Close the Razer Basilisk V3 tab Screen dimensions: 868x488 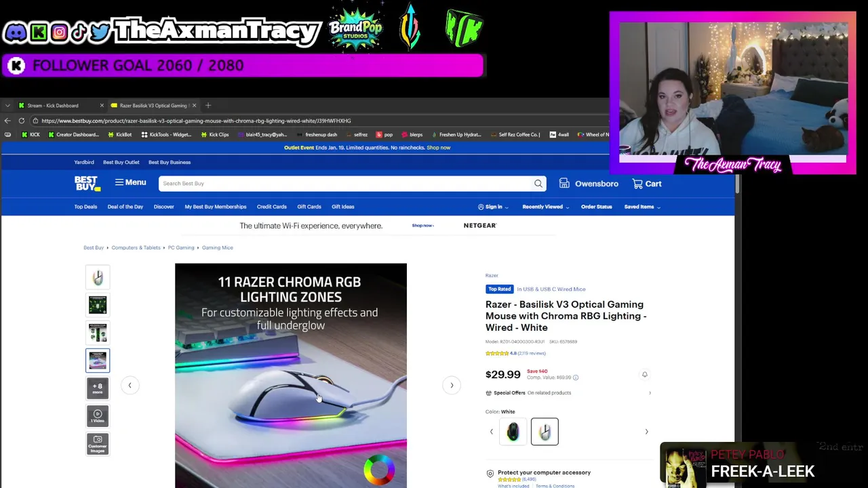click(194, 105)
